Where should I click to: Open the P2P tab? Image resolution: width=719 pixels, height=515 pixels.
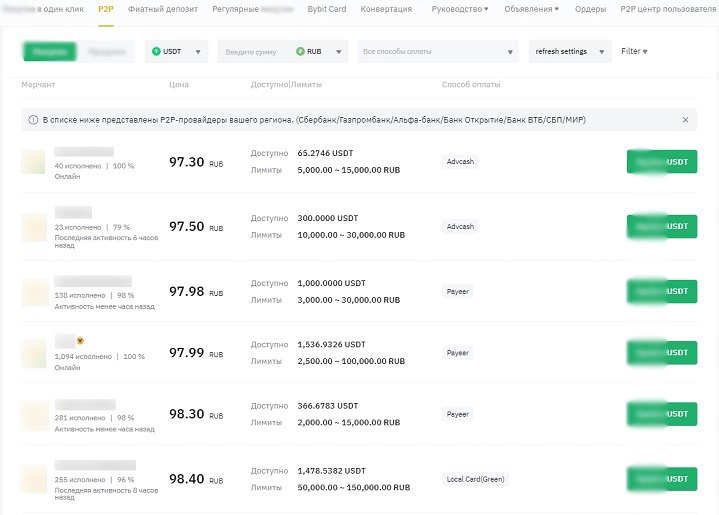105,9
